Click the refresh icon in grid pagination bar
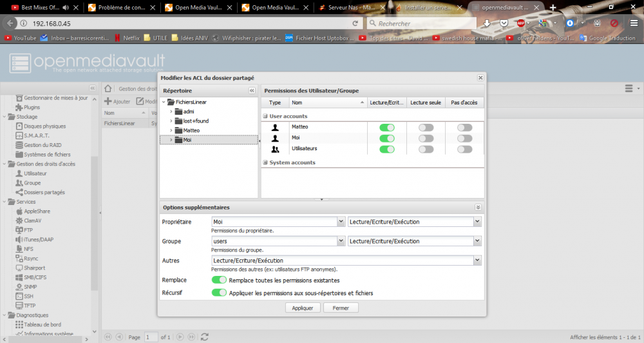Screen dimensions: 644x343 click(x=205, y=337)
